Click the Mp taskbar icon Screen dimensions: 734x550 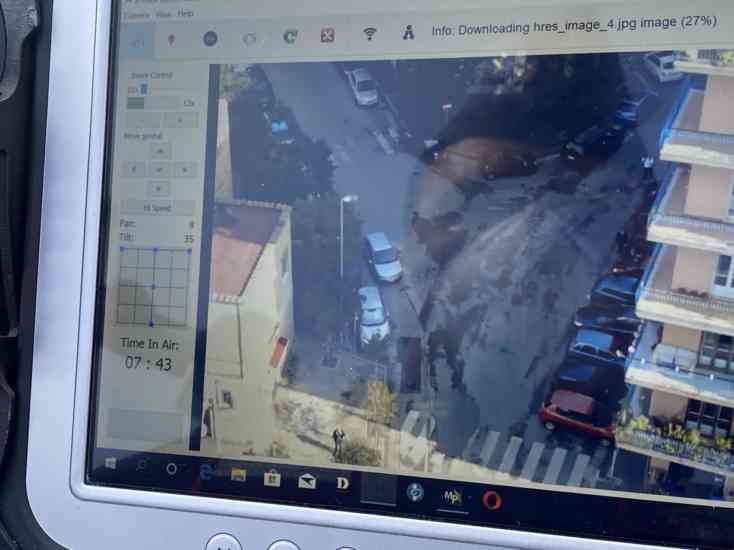[452, 496]
